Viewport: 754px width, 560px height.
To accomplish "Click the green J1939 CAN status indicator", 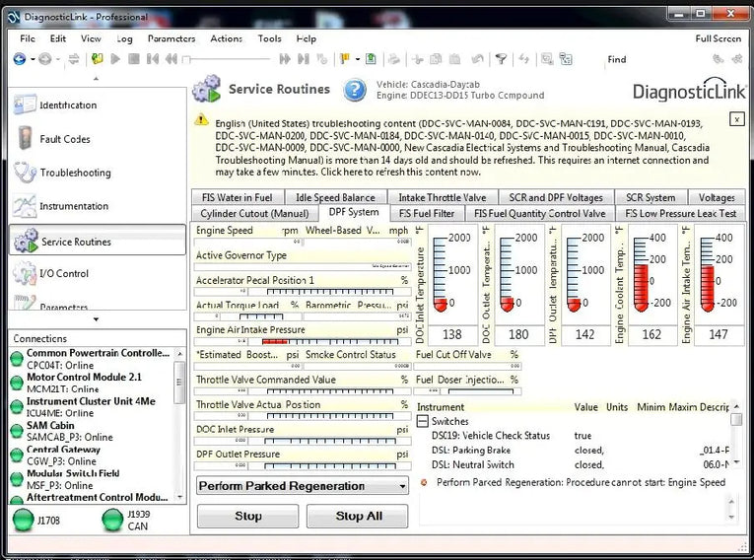I will pyautogui.click(x=112, y=520).
